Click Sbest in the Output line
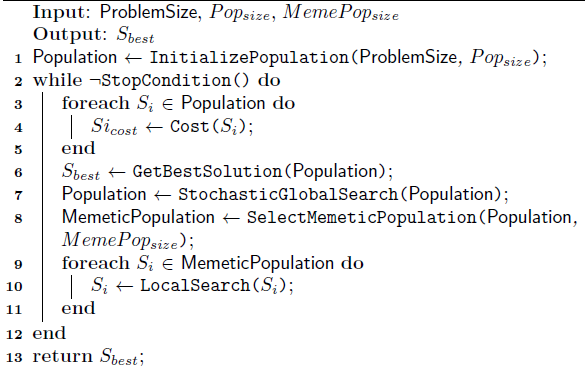The image size is (585, 368). click(135, 35)
